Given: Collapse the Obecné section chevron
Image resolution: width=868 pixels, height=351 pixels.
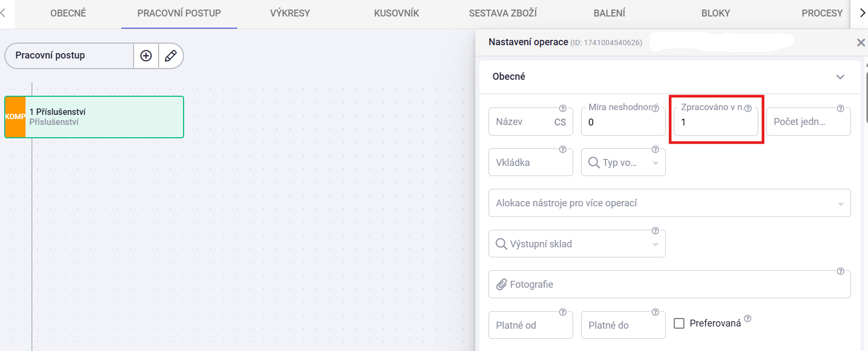Looking at the screenshot, I should tap(840, 77).
